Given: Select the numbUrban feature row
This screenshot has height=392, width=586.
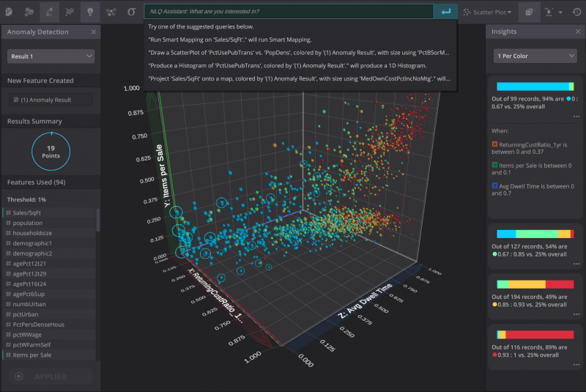Looking at the screenshot, I should (x=49, y=304).
